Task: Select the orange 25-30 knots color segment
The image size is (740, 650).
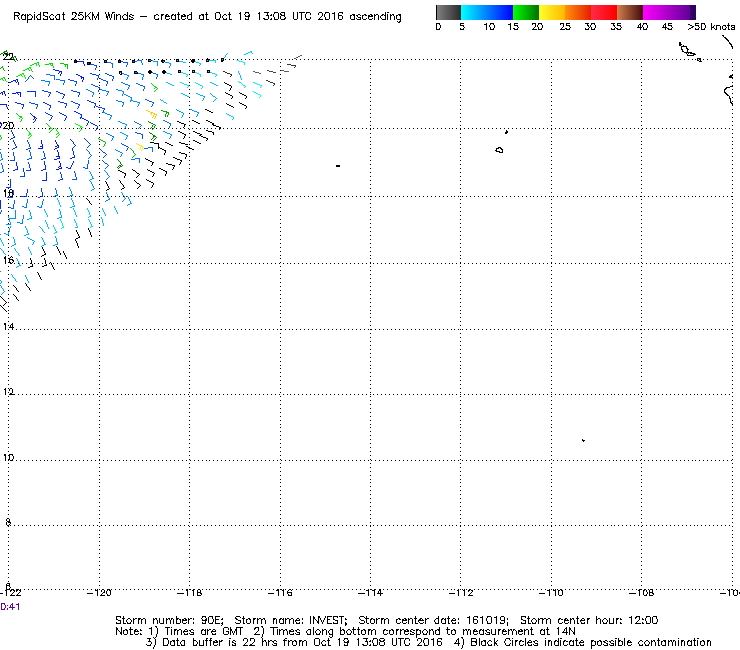Action: point(578,12)
